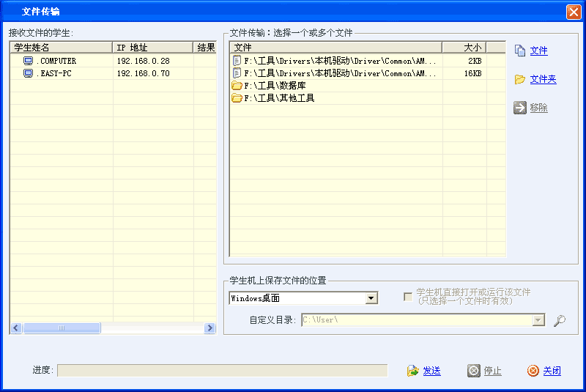Click the 移除 arrow icon
586x392 pixels.
pyautogui.click(x=520, y=108)
